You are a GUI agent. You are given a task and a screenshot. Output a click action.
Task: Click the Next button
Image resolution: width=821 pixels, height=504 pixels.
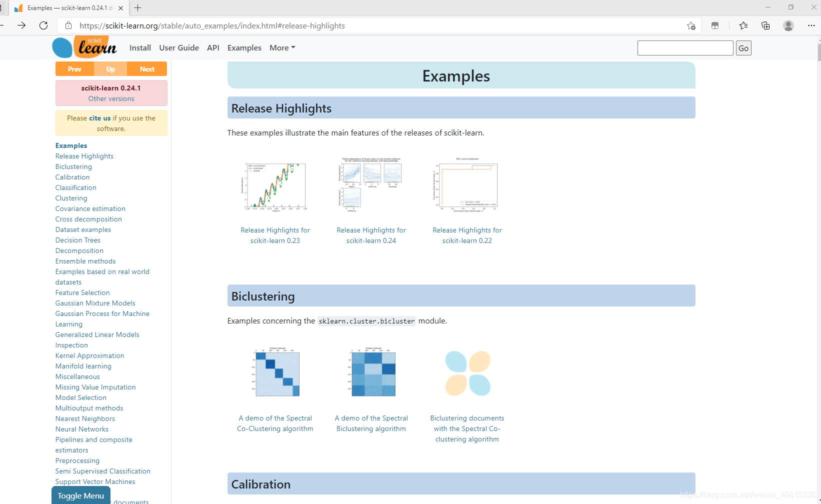(x=147, y=69)
